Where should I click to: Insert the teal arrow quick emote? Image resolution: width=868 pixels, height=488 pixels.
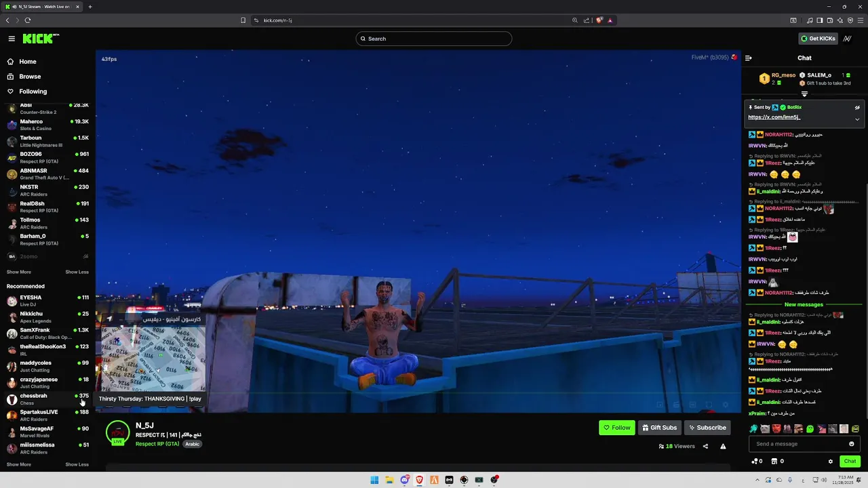pyautogui.click(x=753, y=429)
